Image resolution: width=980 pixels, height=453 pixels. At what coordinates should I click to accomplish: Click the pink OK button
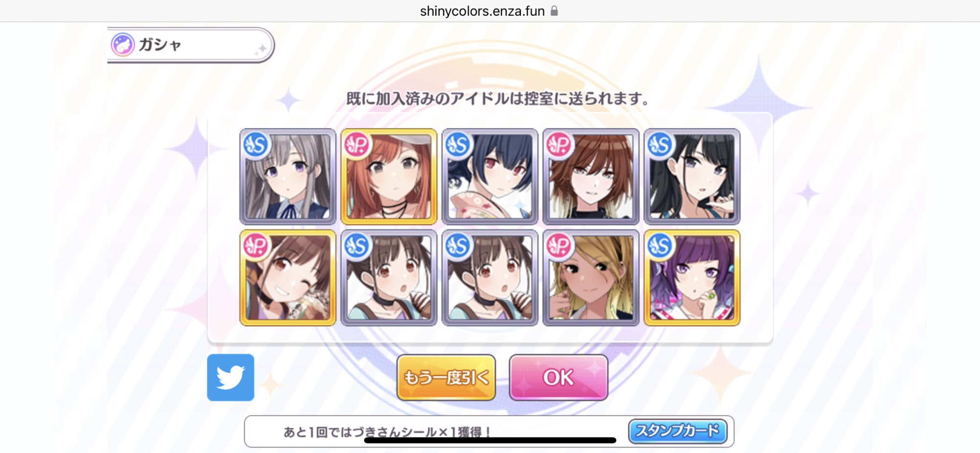point(559,377)
